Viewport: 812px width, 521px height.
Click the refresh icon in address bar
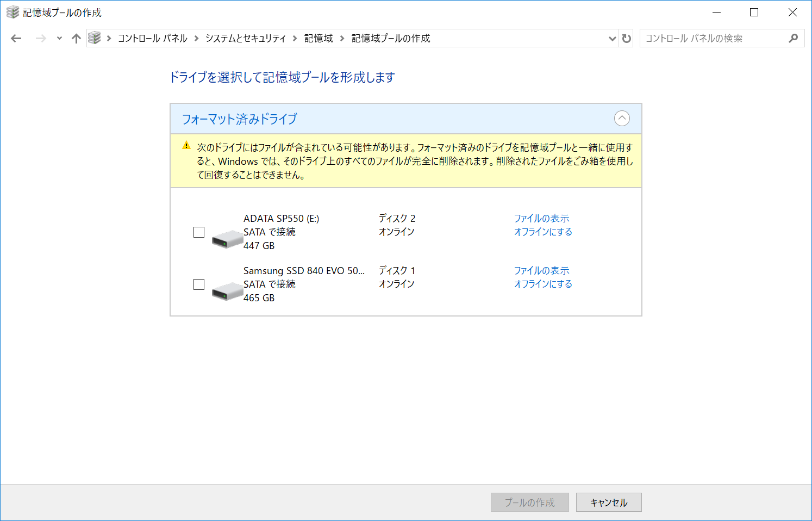tap(626, 38)
